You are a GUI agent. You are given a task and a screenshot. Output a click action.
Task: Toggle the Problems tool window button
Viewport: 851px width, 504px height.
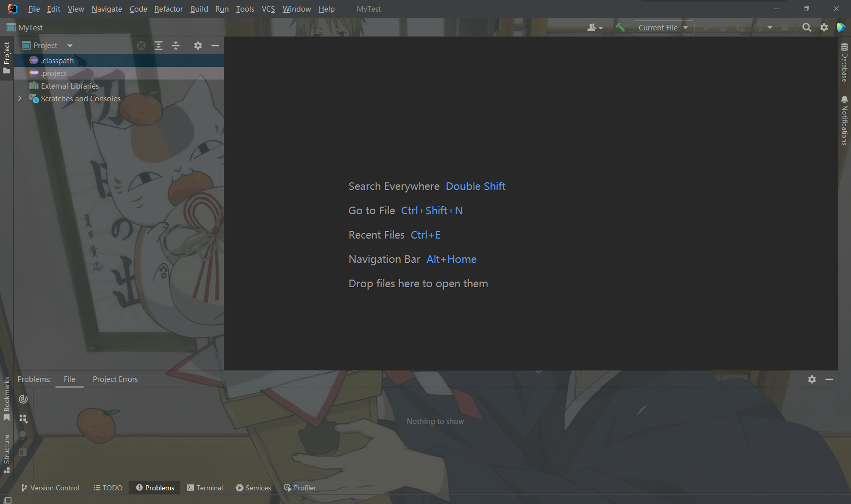click(x=155, y=488)
